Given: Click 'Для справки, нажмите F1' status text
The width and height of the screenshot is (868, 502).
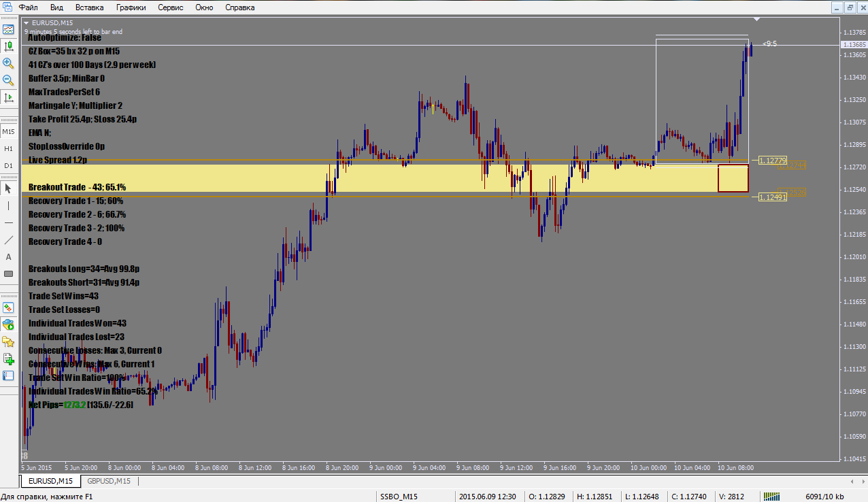Looking at the screenshot, I should click(46, 497).
